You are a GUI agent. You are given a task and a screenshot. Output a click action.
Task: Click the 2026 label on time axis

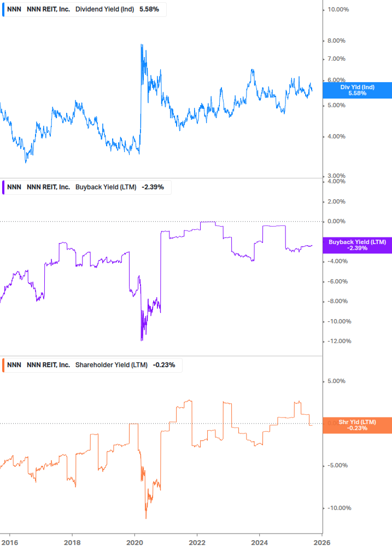coord(321,543)
